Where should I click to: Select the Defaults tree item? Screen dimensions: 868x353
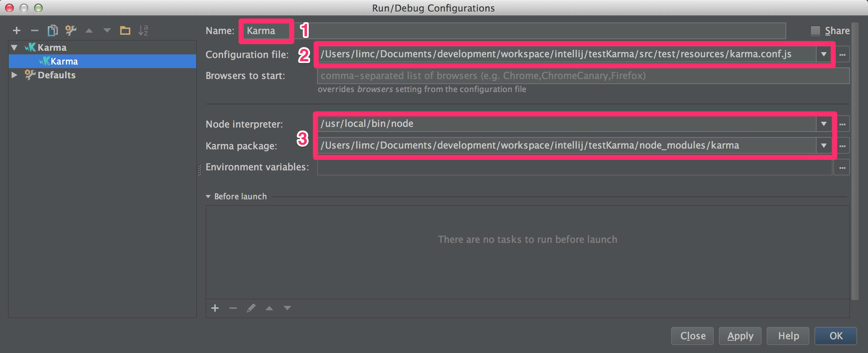point(56,75)
